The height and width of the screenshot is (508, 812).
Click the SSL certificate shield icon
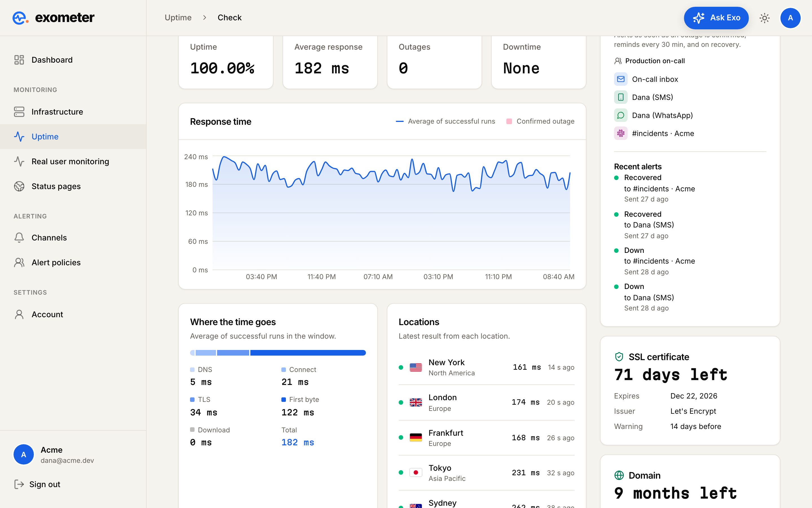pos(619,357)
